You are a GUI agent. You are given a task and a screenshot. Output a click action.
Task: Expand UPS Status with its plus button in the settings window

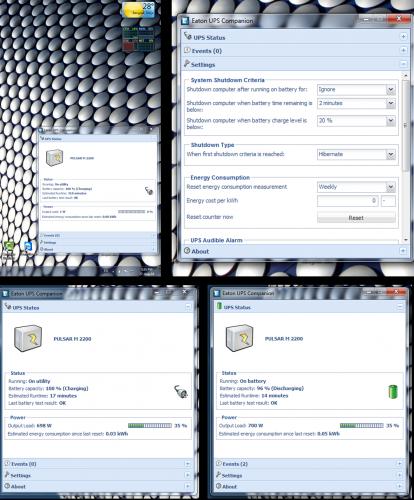tap(403, 36)
